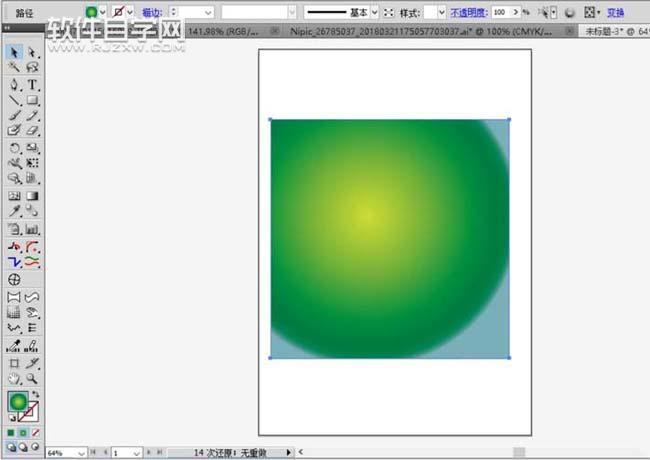This screenshot has width=650, height=460.
Task: Click the Gradient tool icon
Action: point(32,196)
